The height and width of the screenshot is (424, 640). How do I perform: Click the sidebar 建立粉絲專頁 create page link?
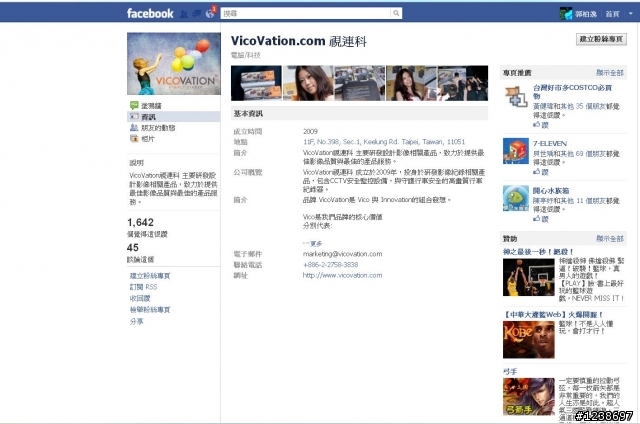pos(150,276)
